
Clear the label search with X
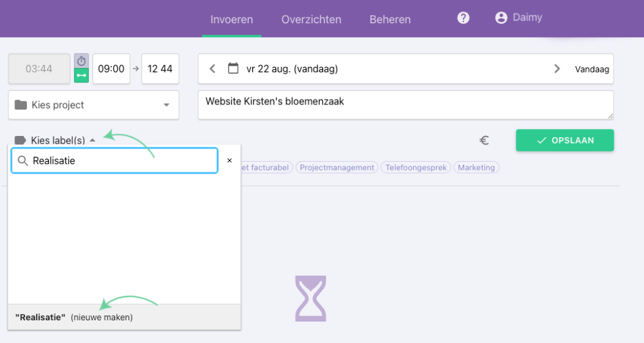pyautogui.click(x=230, y=160)
